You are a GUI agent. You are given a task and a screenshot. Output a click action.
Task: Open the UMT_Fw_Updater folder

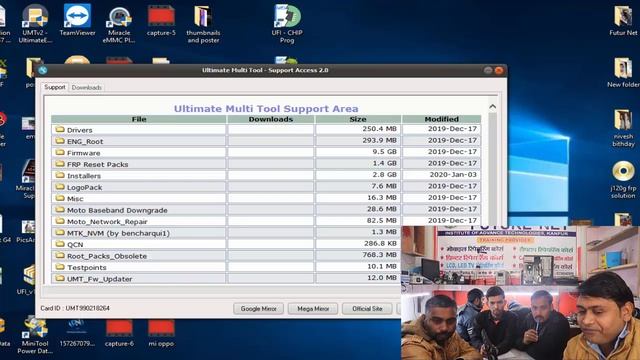[100, 279]
